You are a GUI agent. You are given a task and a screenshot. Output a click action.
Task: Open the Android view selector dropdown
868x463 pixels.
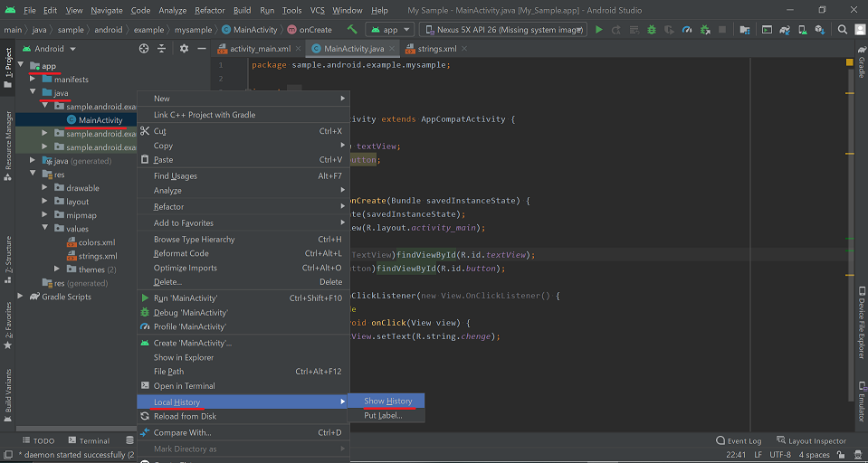pos(49,49)
